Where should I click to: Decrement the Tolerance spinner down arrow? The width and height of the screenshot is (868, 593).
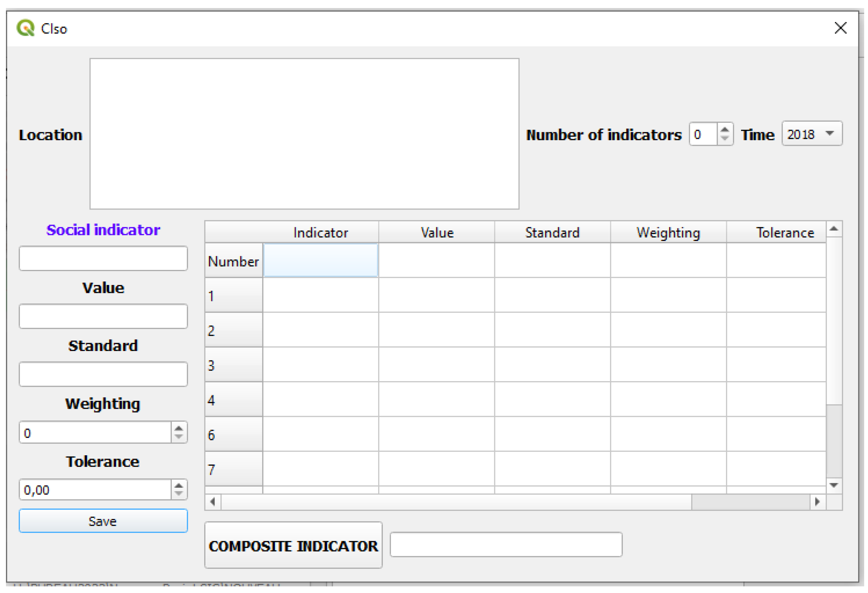coord(178,494)
